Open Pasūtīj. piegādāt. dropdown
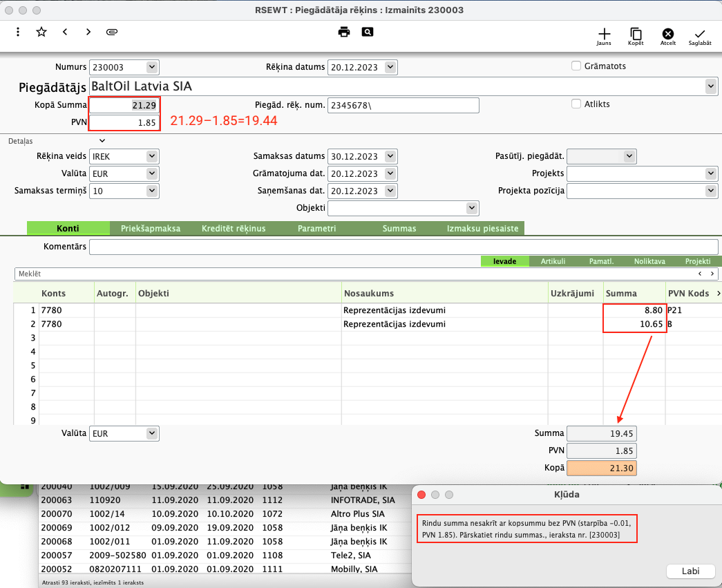This screenshot has height=588, width=722. click(629, 156)
